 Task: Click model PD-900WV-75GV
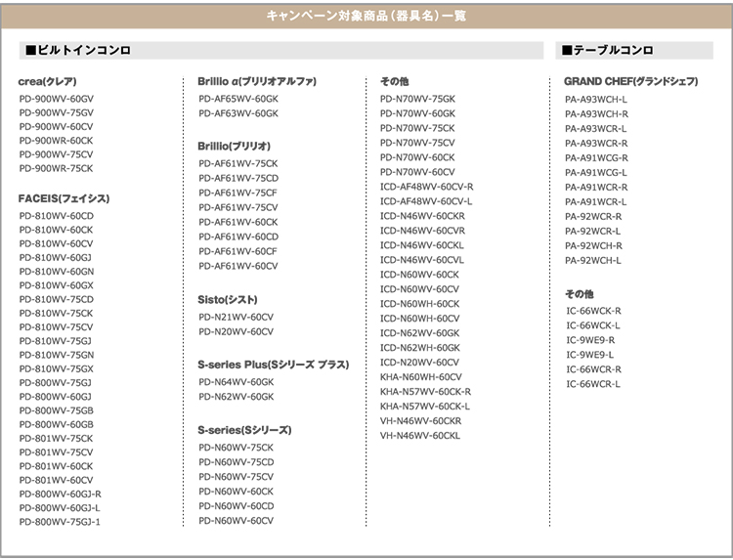[x=56, y=112]
